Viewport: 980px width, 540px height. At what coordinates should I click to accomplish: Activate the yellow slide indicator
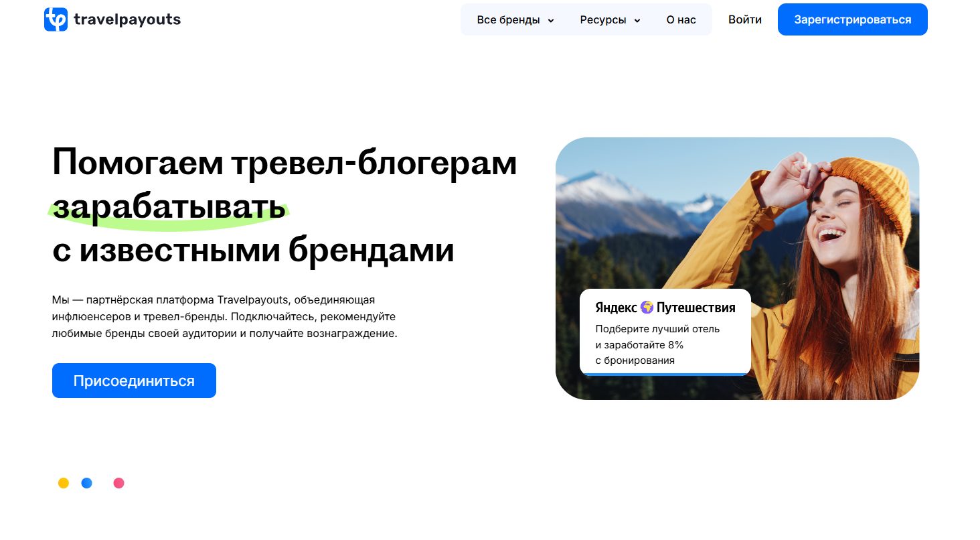pyautogui.click(x=63, y=482)
